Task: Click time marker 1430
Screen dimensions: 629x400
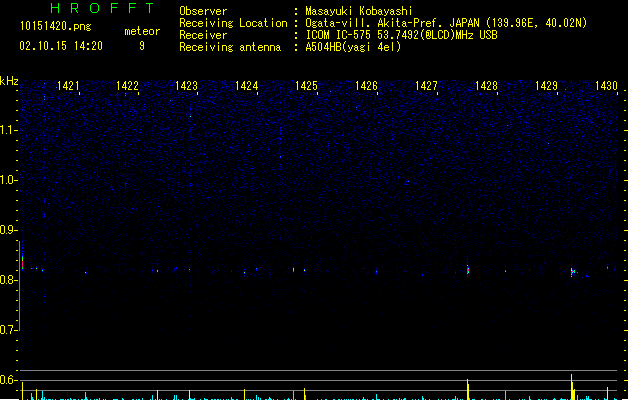Action: [606, 86]
